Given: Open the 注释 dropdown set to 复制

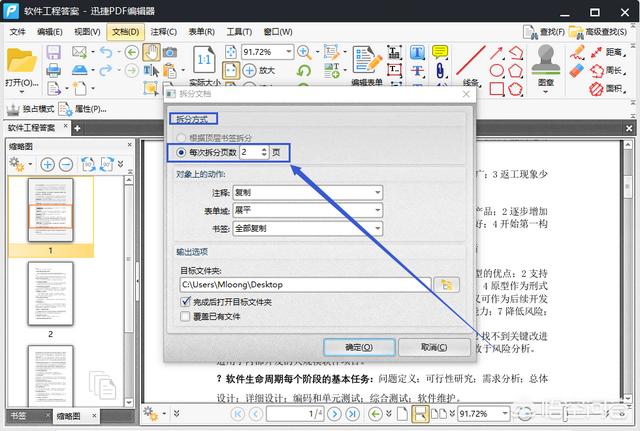Looking at the screenshot, I should click(308, 192).
